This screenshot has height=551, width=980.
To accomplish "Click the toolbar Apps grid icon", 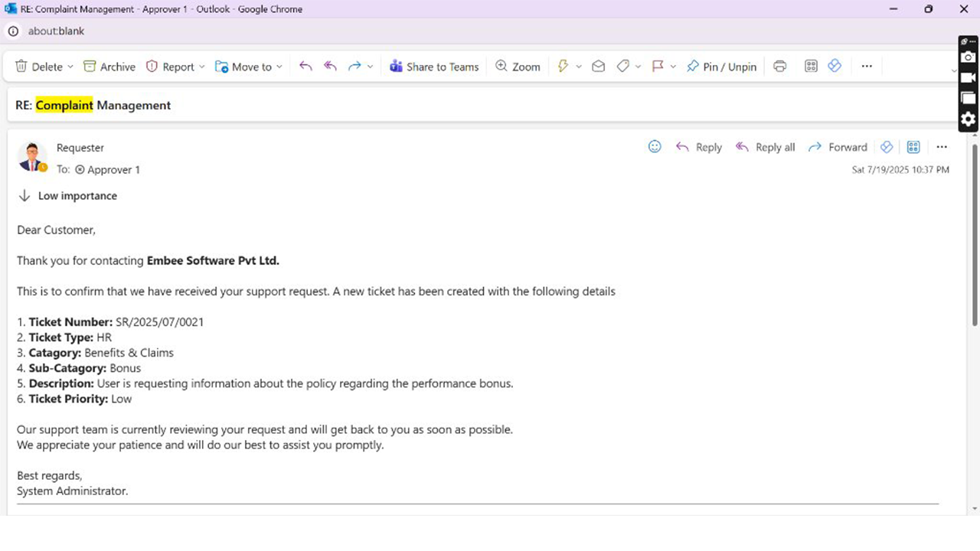I will pos(812,67).
